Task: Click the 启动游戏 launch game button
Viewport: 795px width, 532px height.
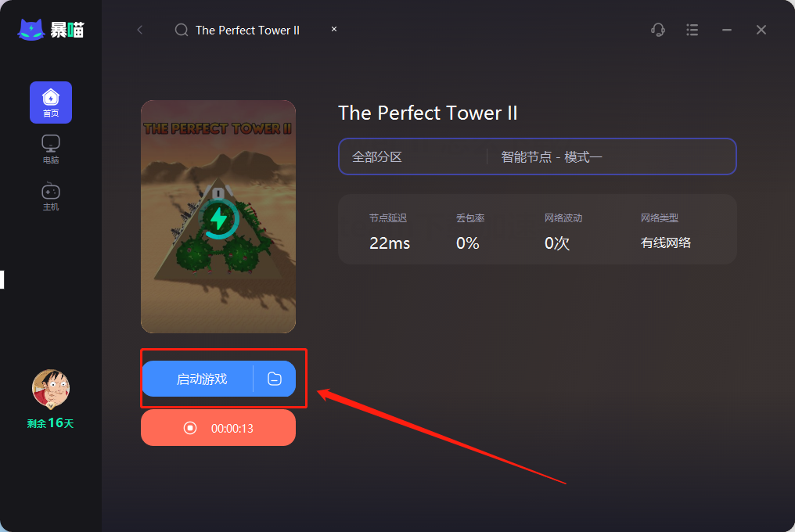Action: click(x=197, y=379)
